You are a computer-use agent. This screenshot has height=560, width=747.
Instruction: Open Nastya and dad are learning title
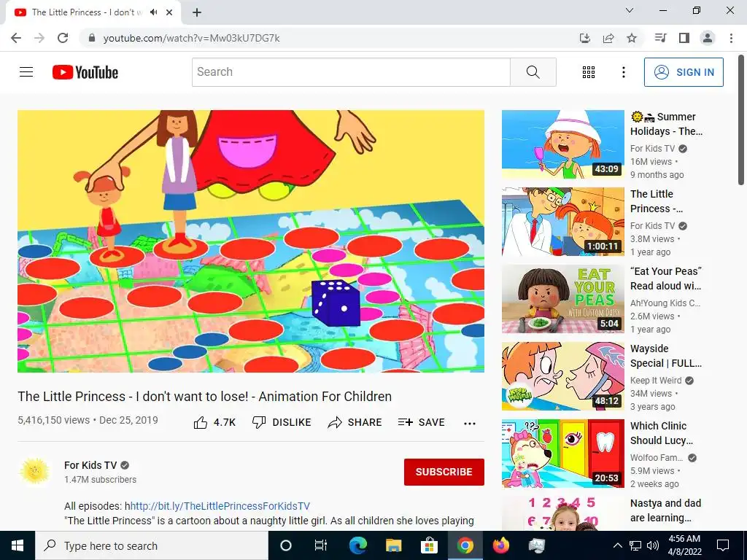tap(665, 510)
